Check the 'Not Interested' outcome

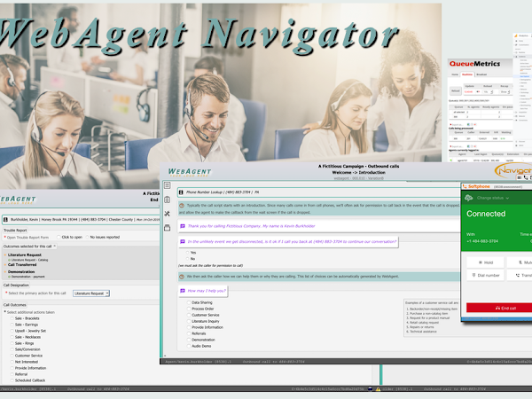(x=12, y=362)
